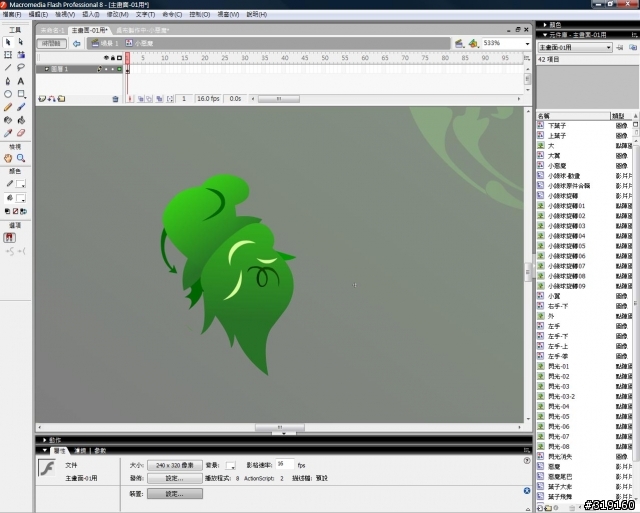The width and height of the screenshot is (640, 513).
Task: Select the black arrow Selection tool
Action: point(8,42)
